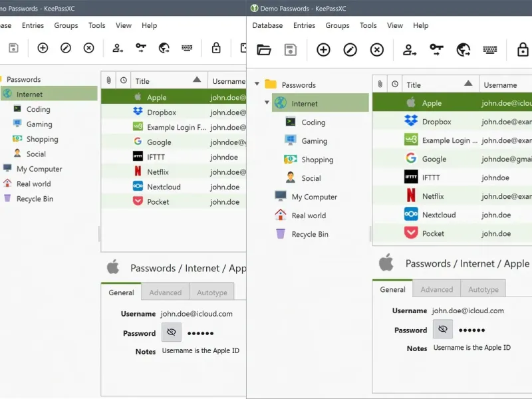Image resolution: width=532 pixels, height=399 pixels.
Task: Lock database padlock icon in right window
Action: coord(523,49)
